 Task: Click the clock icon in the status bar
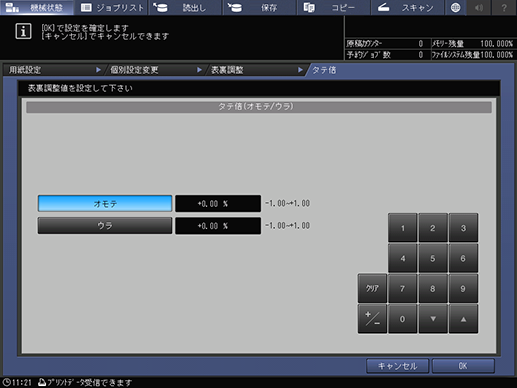pos(6,382)
